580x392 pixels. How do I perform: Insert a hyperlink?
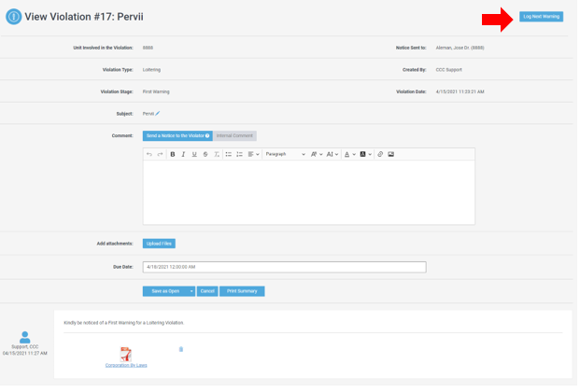(x=380, y=155)
